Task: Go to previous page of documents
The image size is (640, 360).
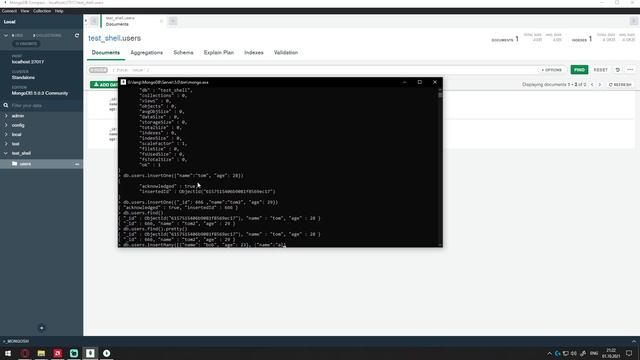Action: coord(592,84)
